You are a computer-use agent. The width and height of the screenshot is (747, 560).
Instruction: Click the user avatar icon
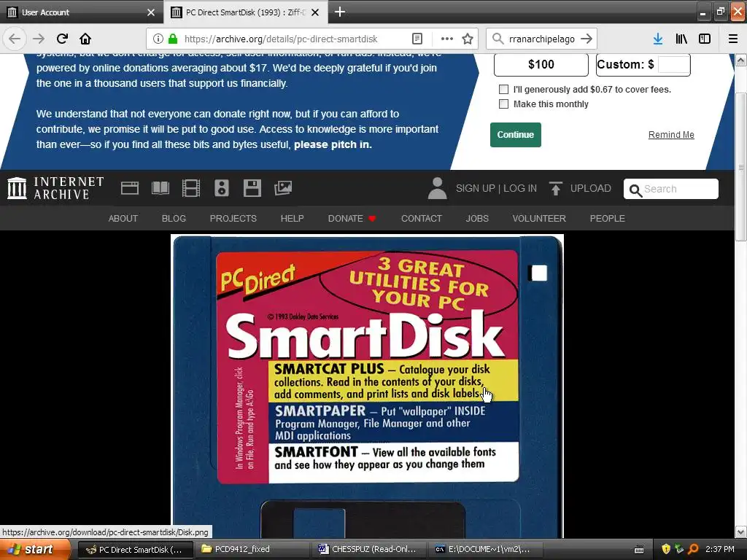point(437,188)
